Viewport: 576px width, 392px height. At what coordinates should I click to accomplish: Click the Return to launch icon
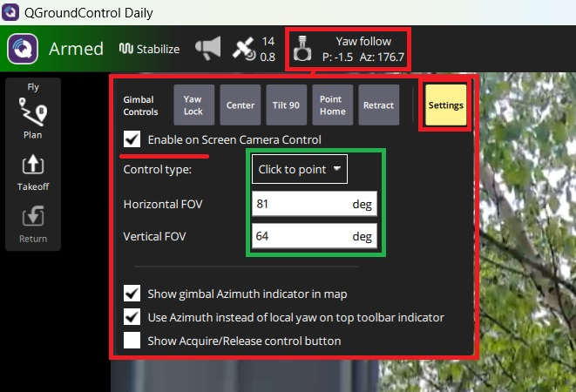click(x=32, y=218)
